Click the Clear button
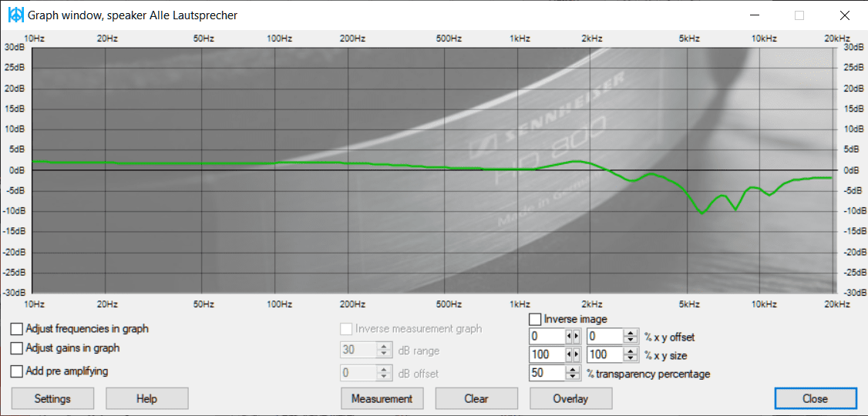Image resolution: width=868 pixels, height=416 pixels. pyautogui.click(x=476, y=398)
